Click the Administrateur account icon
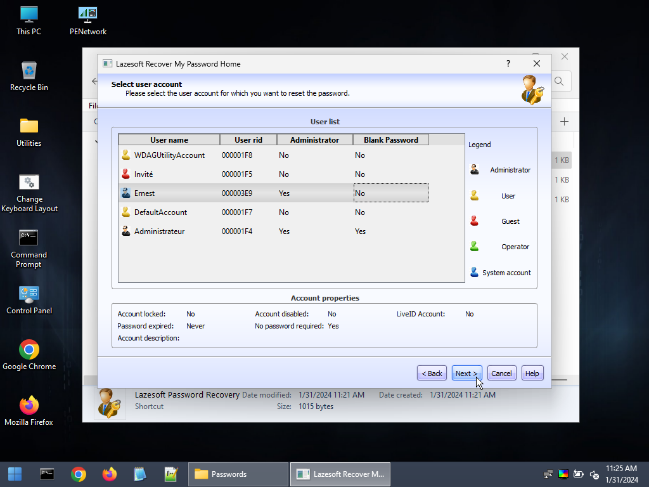Screen dimensions: 649x487 pyautogui.click(x=126, y=231)
